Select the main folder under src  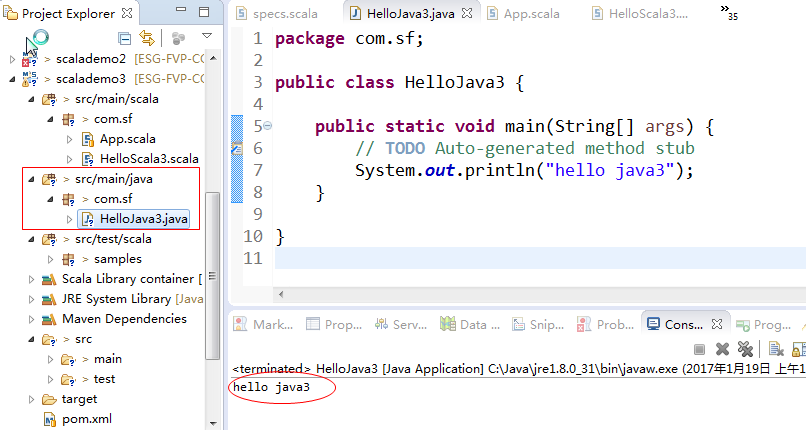[108, 359]
